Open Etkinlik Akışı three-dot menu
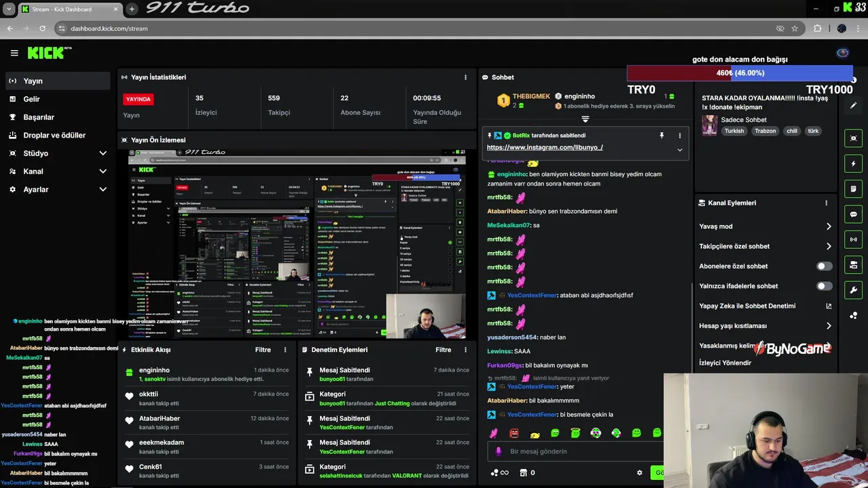This screenshot has height=488, width=868. (285, 350)
